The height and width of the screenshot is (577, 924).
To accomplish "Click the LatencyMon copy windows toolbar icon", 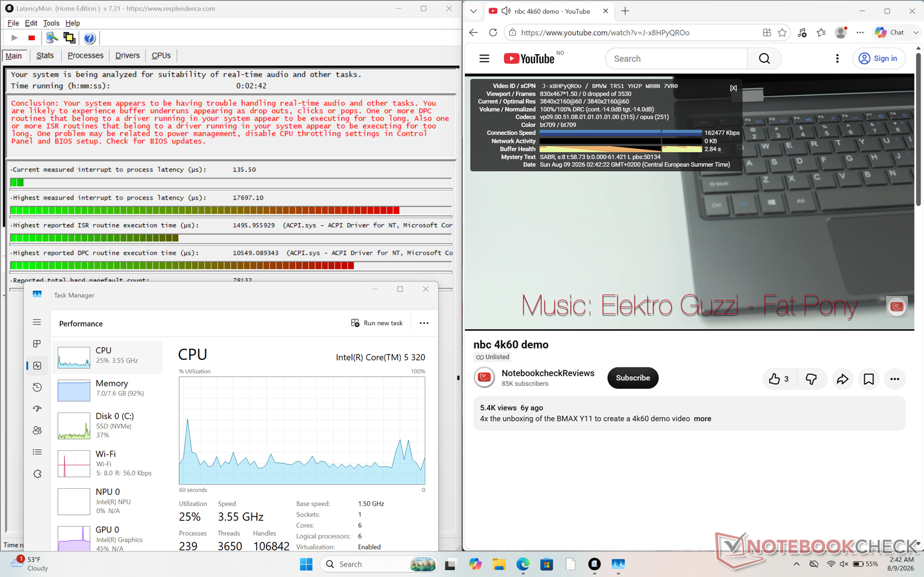I will [69, 38].
